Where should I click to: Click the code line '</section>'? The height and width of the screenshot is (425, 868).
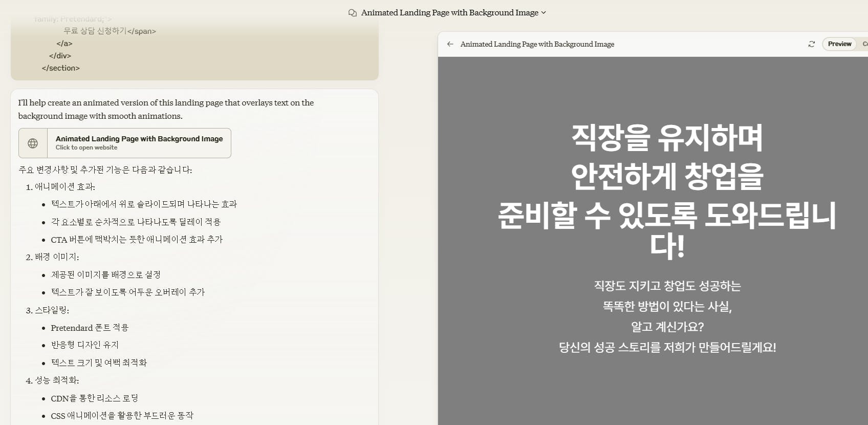click(x=61, y=68)
